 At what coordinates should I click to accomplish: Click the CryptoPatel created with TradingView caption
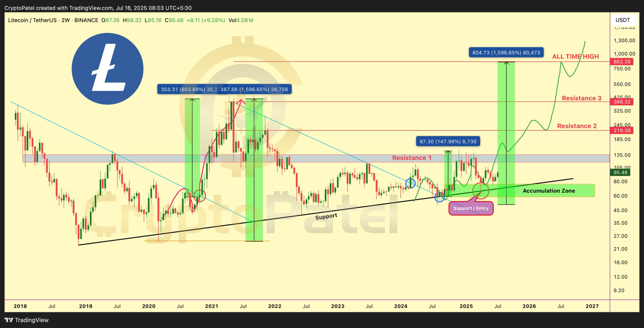98,8
